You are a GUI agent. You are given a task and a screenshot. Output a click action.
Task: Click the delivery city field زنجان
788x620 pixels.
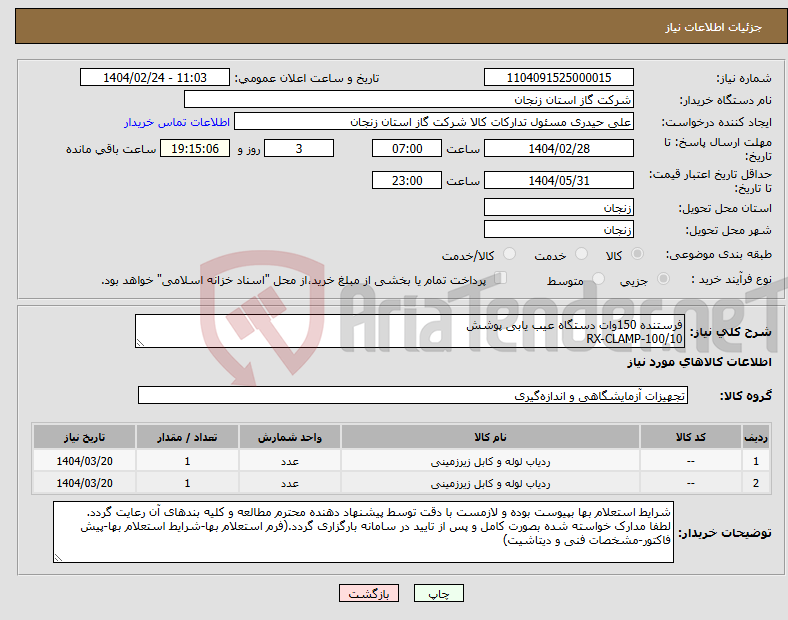pyautogui.click(x=558, y=230)
